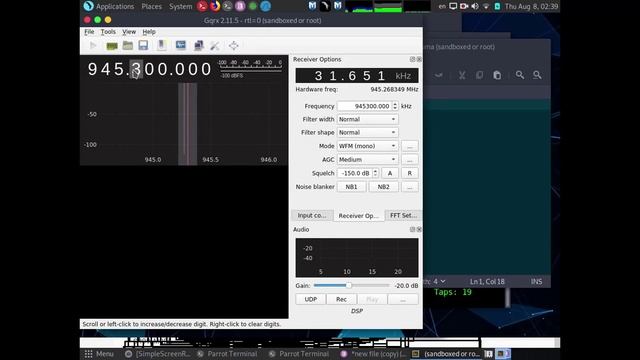Click the filter passband in the spectrum plot

[187, 124]
